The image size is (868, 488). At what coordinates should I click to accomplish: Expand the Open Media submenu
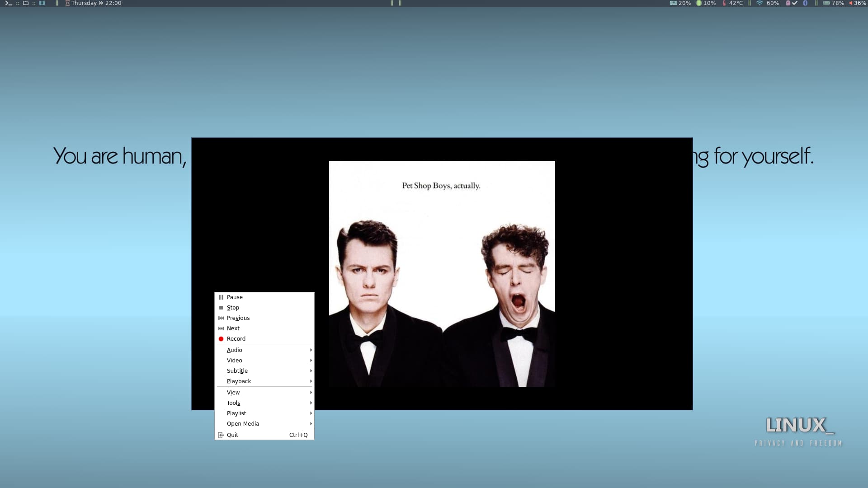tap(264, 423)
